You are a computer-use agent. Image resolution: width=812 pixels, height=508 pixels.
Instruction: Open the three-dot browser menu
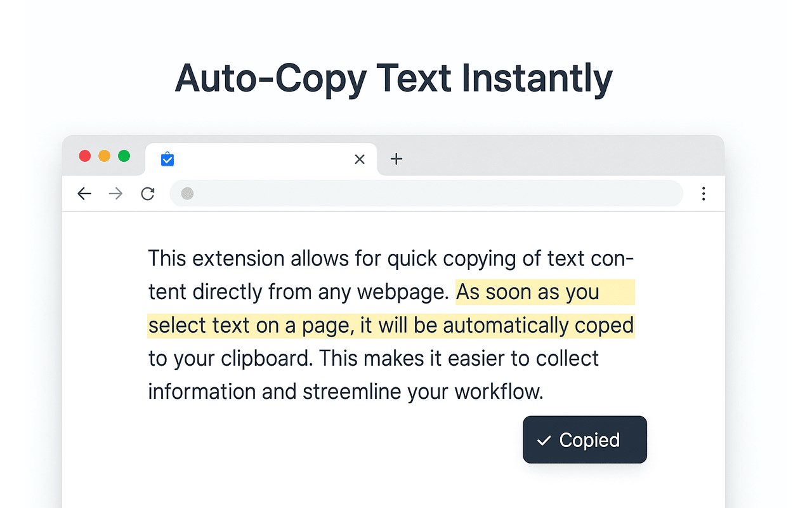[703, 194]
